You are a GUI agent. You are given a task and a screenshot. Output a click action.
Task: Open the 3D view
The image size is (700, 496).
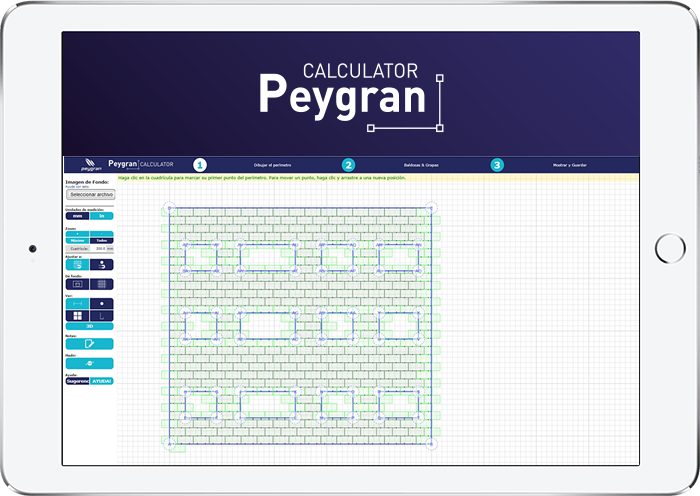[89, 326]
